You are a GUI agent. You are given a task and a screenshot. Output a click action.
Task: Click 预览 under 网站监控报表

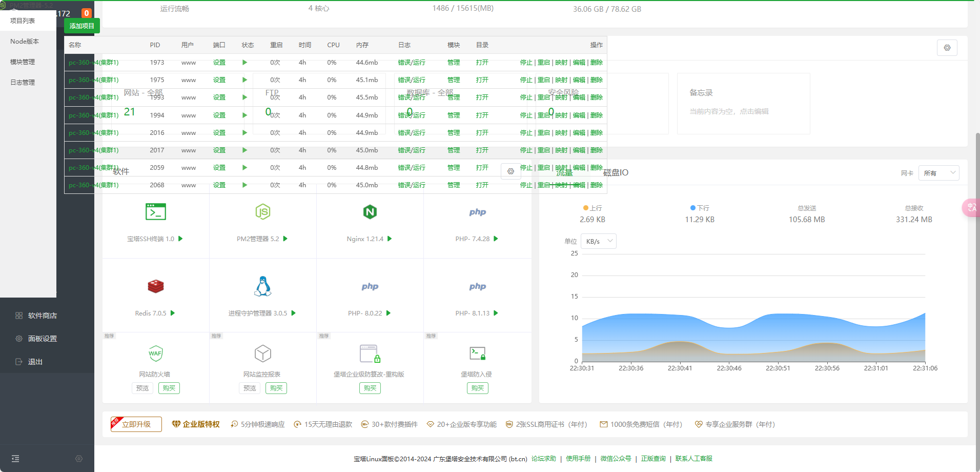pos(250,388)
